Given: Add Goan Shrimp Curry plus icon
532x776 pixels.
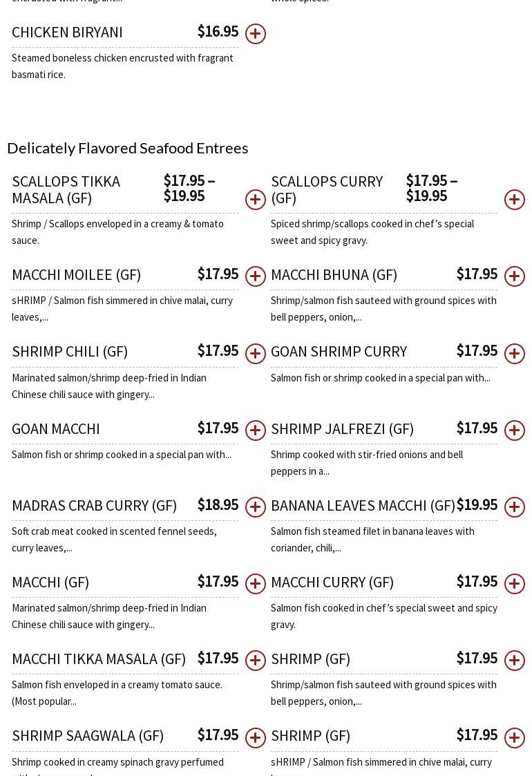Looking at the screenshot, I should (515, 353).
